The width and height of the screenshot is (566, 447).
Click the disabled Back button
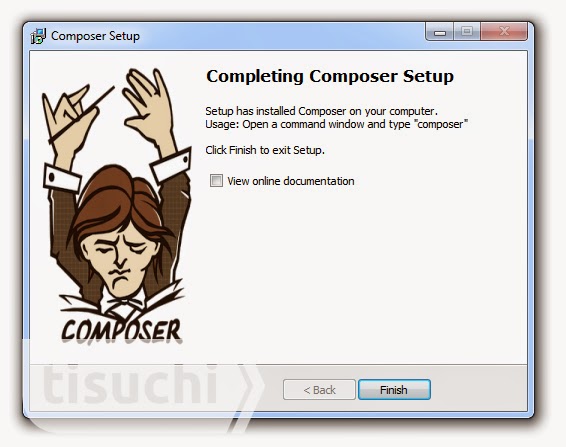point(319,390)
